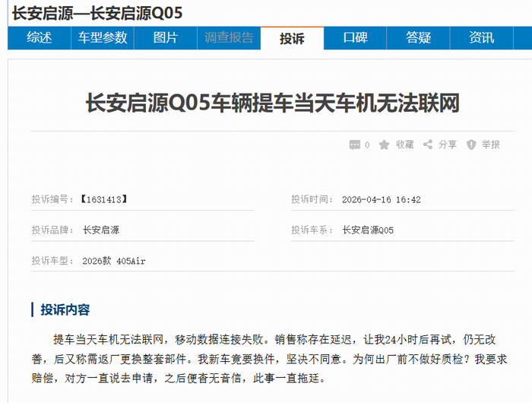The width and height of the screenshot is (532, 403).
Task: Switch to the 综述 tab
Action: click(40, 38)
